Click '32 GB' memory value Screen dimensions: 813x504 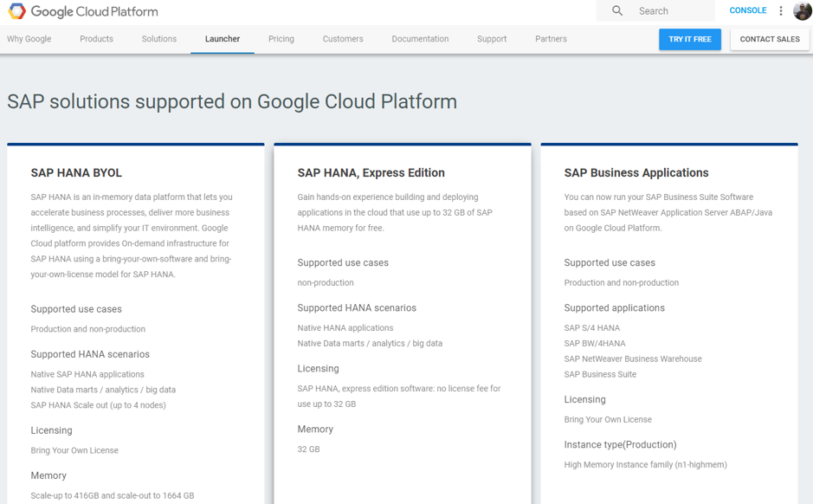308,449
